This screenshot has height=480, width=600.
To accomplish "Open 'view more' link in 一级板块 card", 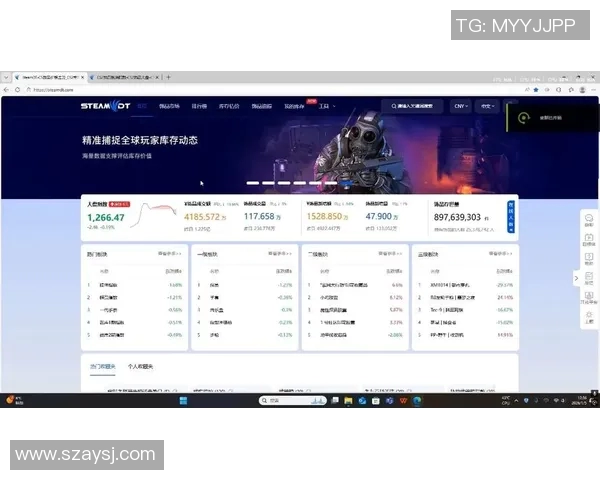I will pyautogui.click(x=280, y=253).
